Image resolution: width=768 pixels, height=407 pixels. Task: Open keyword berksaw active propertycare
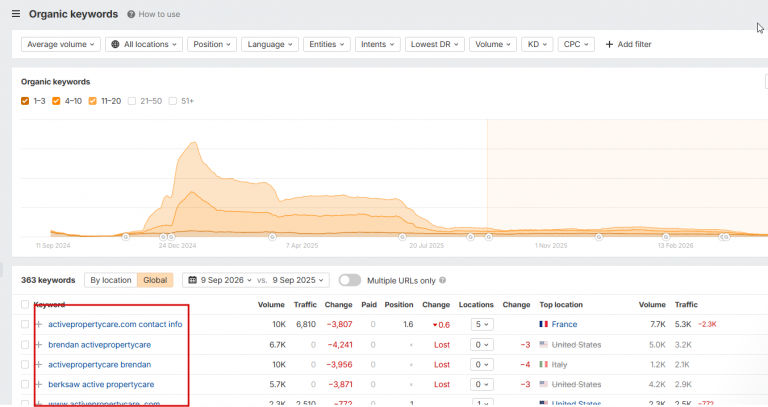[x=101, y=384]
